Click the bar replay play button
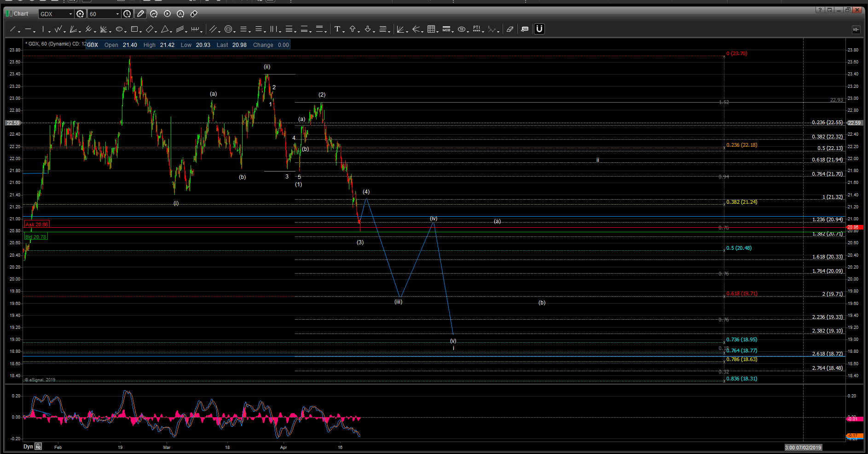 [x=167, y=14]
